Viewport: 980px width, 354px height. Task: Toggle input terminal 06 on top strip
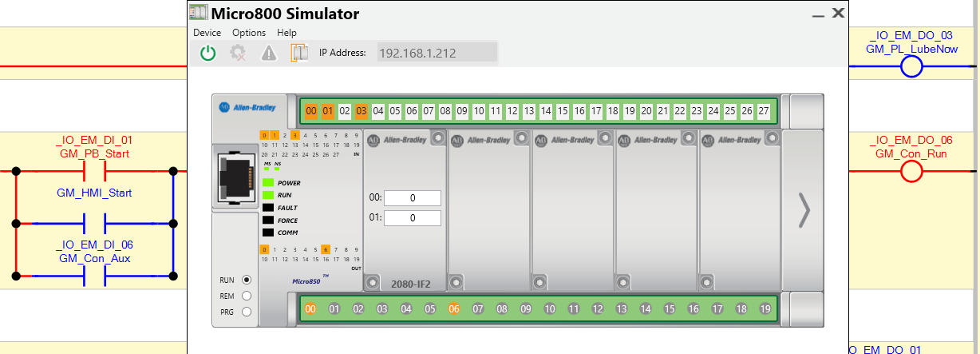click(x=412, y=110)
